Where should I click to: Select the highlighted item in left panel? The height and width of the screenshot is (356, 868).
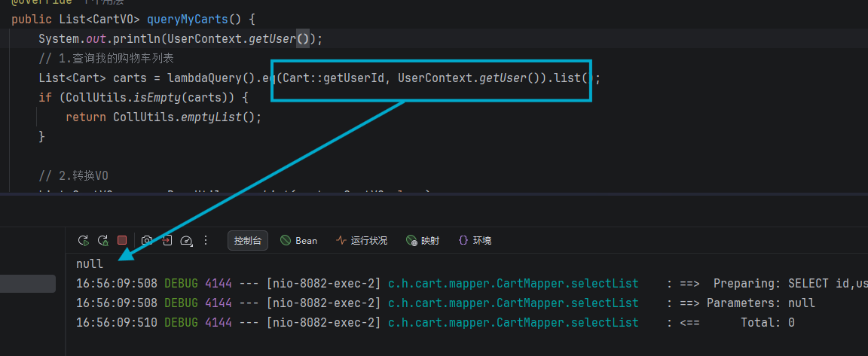click(28, 284)
